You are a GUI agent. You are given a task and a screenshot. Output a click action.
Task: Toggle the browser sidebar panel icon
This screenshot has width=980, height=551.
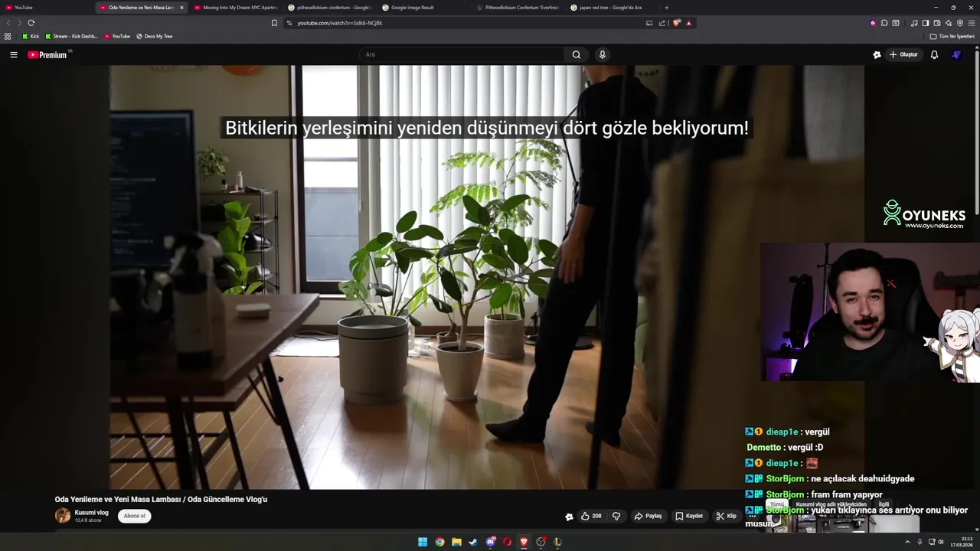[x=925, y=23]
